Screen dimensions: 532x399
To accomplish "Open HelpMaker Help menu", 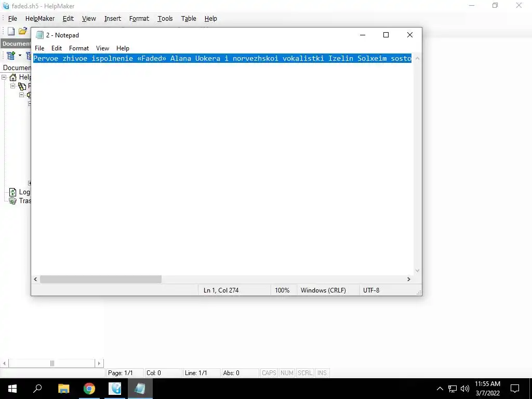I will pos(211,19).
